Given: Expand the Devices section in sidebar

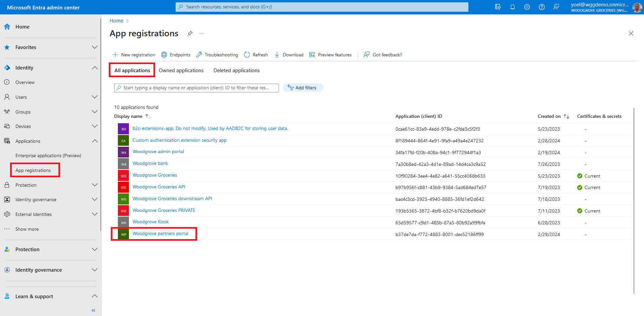Looking at the screenshot, I should coord(95,126).
